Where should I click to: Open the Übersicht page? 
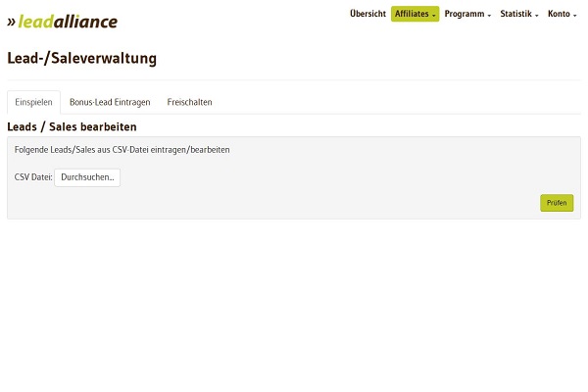pyautogui.click(x=367, y=14)
